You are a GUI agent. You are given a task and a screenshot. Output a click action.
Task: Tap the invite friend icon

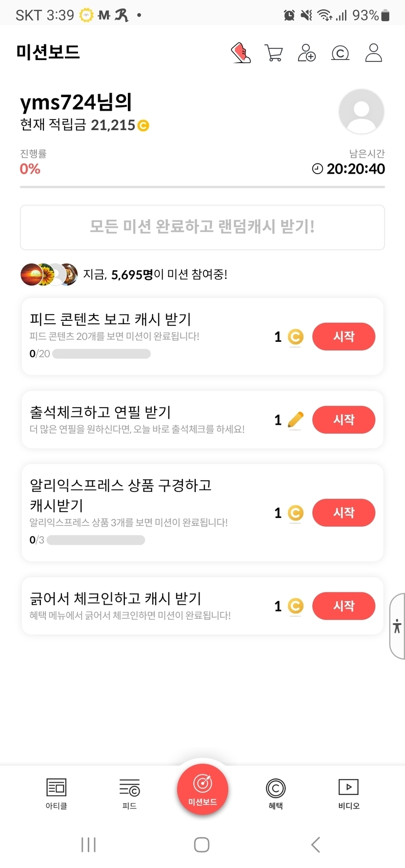(306, 53)
